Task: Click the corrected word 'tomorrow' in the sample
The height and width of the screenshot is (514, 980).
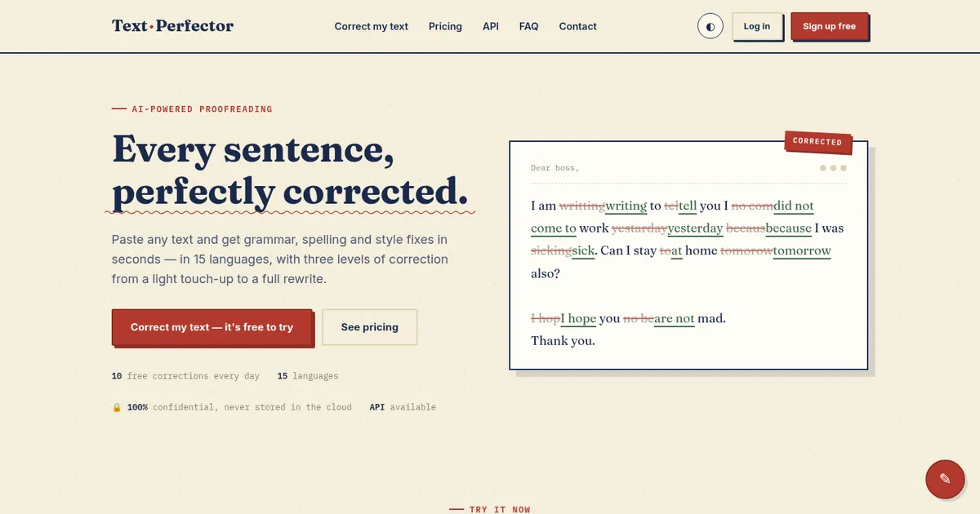Action: coord(802,250)
